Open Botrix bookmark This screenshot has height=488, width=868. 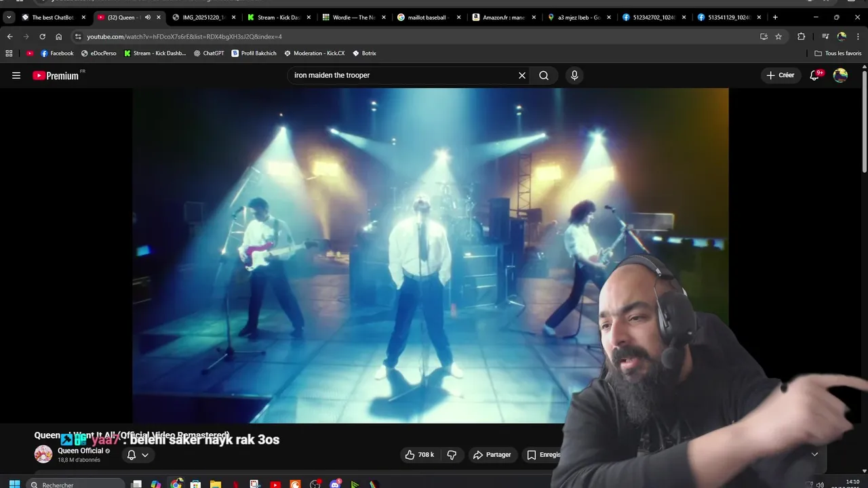(364, 53)
